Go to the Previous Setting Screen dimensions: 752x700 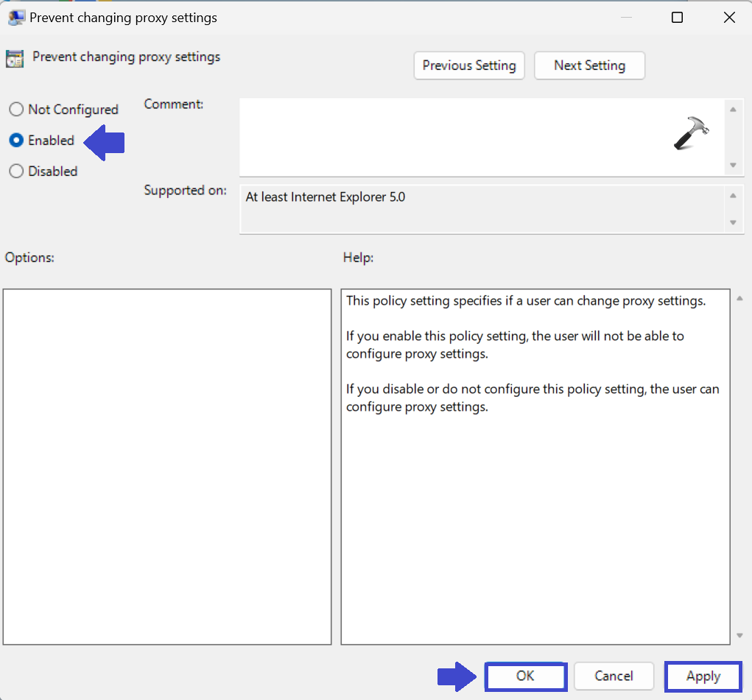pos(469,66)
